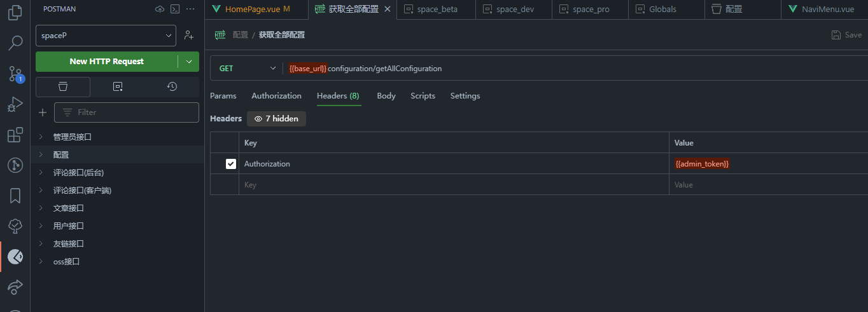The height and width of the screenshot is (312, 868).
Task: Switch to the Body tab
Action: click(386, 96)
